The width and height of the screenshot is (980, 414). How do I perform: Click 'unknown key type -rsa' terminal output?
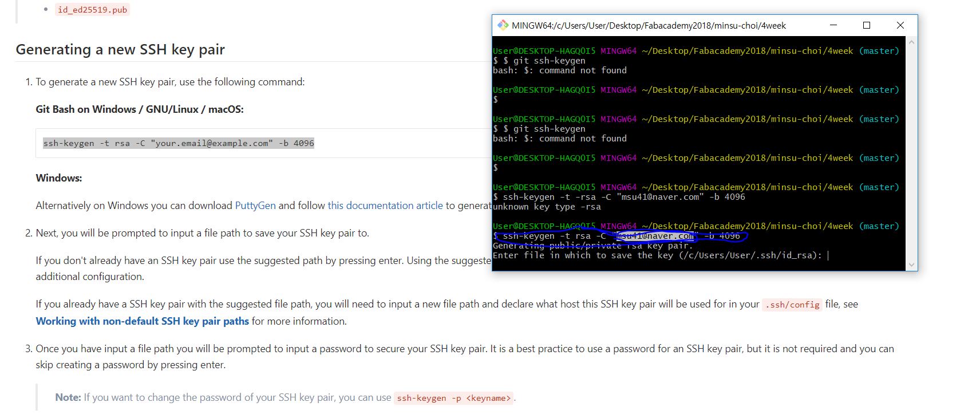pyautogui.click(x=547, y=207)
